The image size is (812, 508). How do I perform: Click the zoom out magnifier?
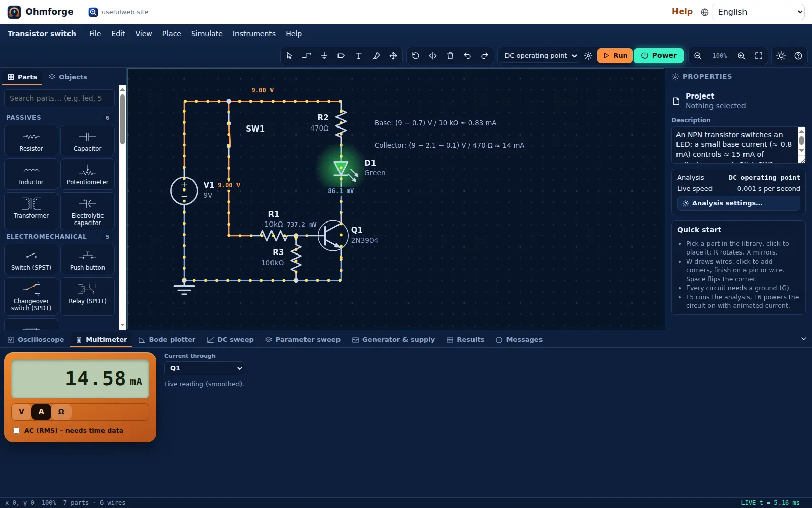(x=698, y=56)
